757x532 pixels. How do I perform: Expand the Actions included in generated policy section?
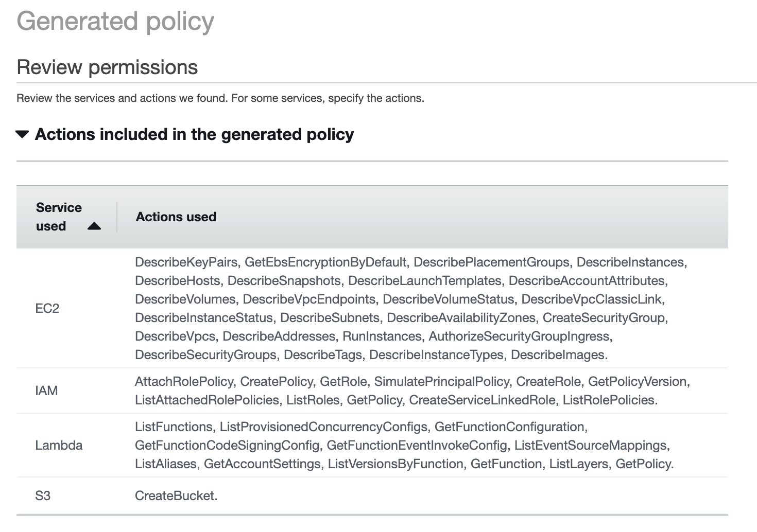point(22,134)
